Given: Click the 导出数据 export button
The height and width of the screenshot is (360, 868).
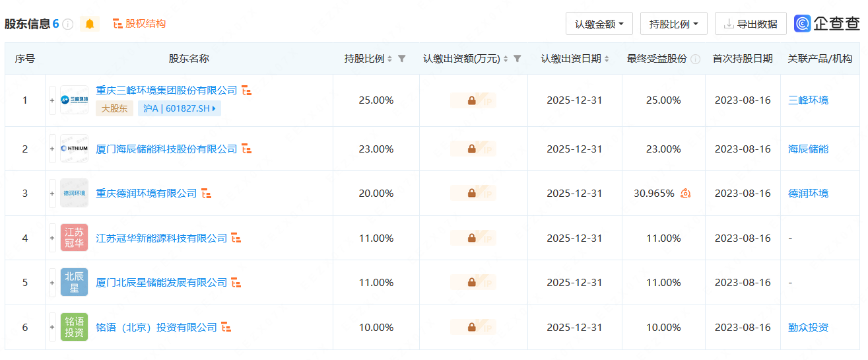Looking at the screenshot, I should point(751,24).
